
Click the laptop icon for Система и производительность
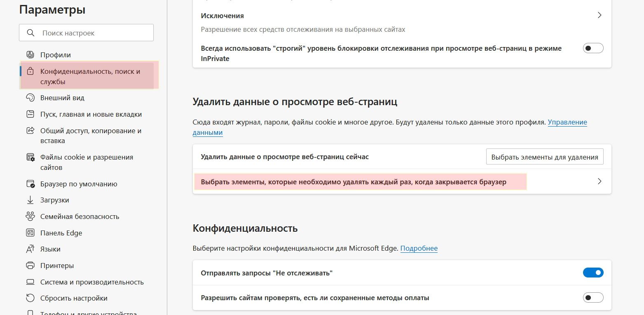pos(30,282)
